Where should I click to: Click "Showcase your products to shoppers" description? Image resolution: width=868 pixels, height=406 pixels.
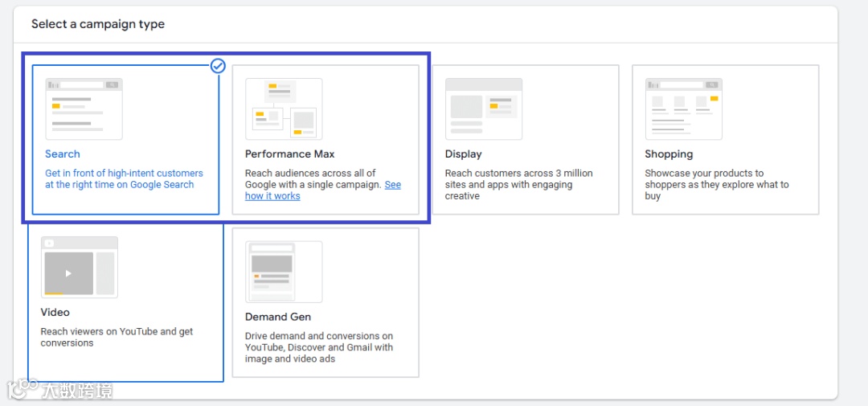click(717, 184)
